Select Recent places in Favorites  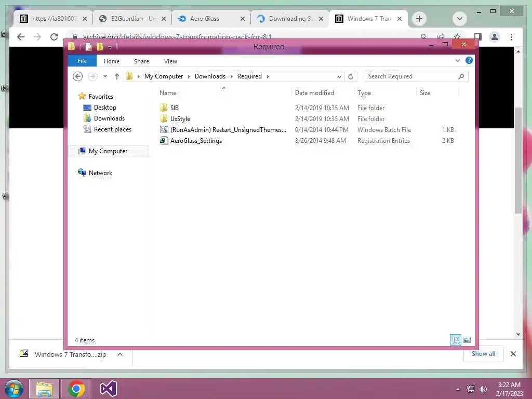point(113,129)
